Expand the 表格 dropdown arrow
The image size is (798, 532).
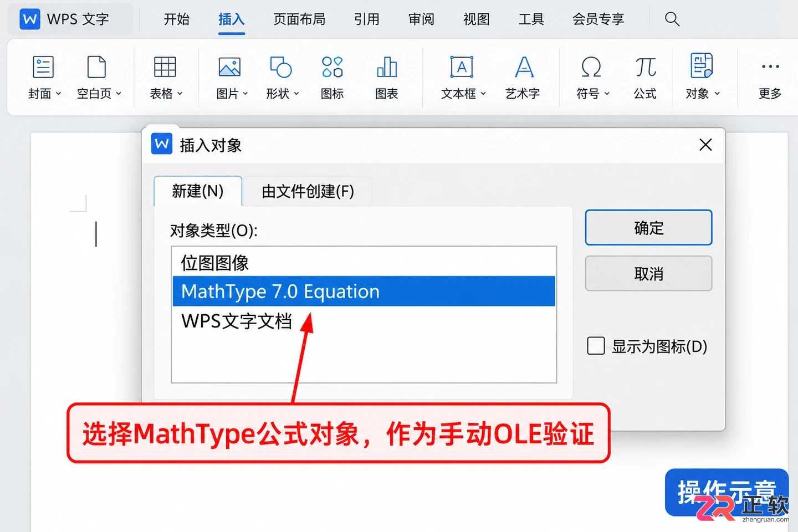coord(180,94)
